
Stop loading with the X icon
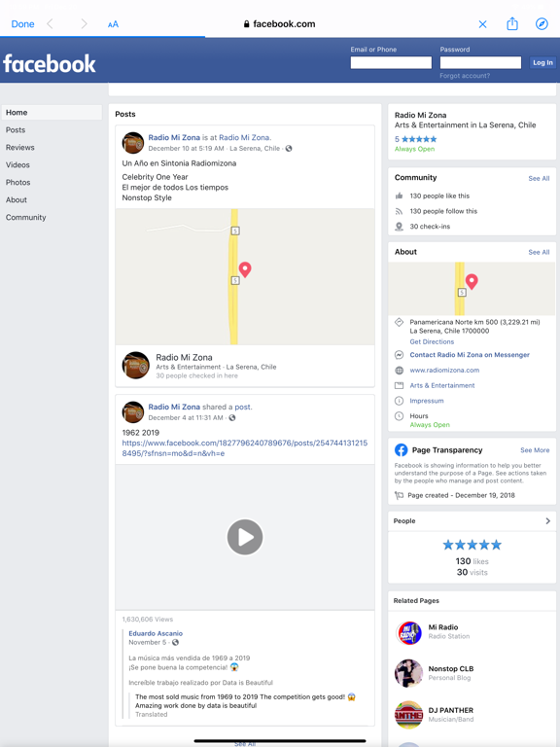click(x=482, y=24)
